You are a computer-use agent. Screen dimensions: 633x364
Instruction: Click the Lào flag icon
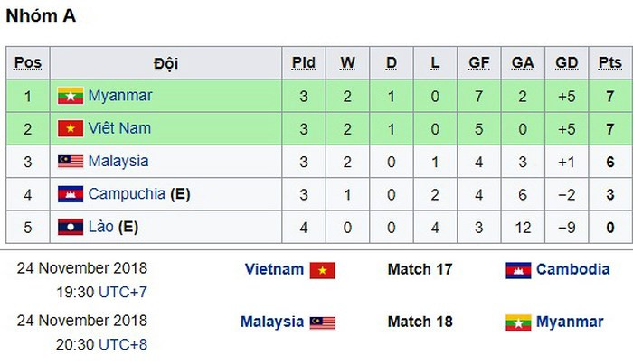click(71, 227)
